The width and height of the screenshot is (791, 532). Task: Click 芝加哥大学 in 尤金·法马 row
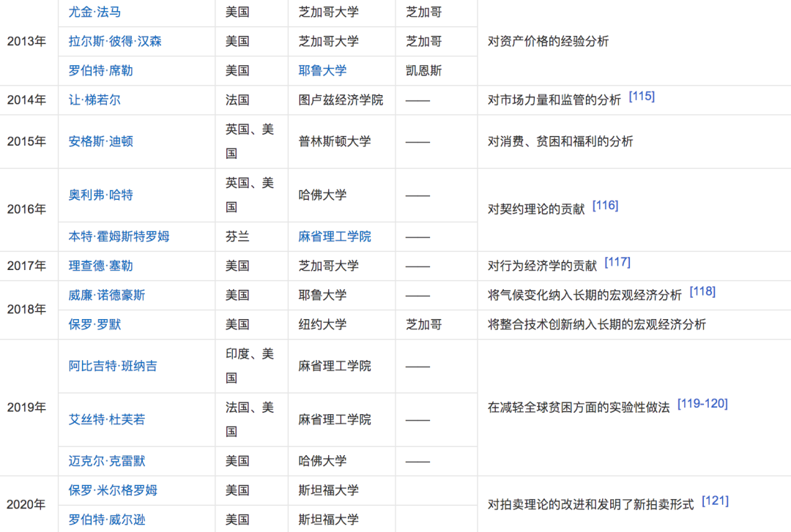point(328,12)
